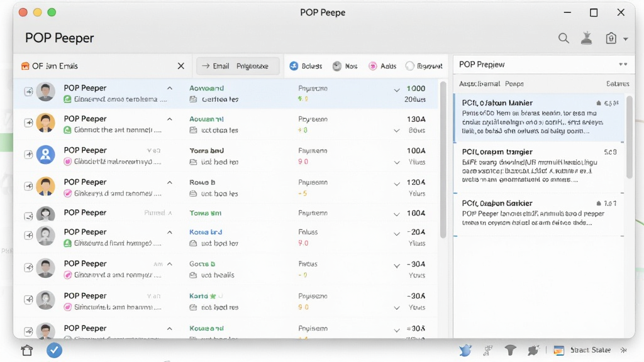Click orange avatar in the 130A row
The width and height of the screenshot is (644, 362).
pyautogui.click(x=45, y=123)
